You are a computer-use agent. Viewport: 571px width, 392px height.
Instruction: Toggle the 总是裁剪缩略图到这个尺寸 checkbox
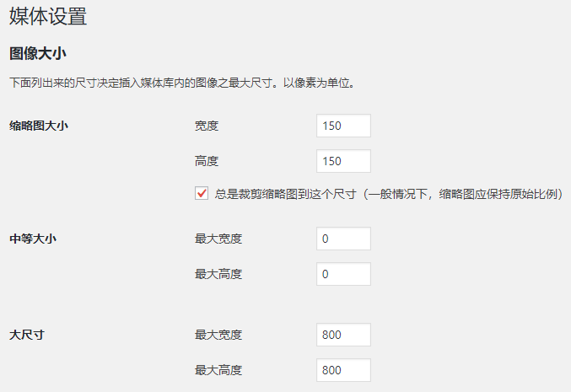202,194
